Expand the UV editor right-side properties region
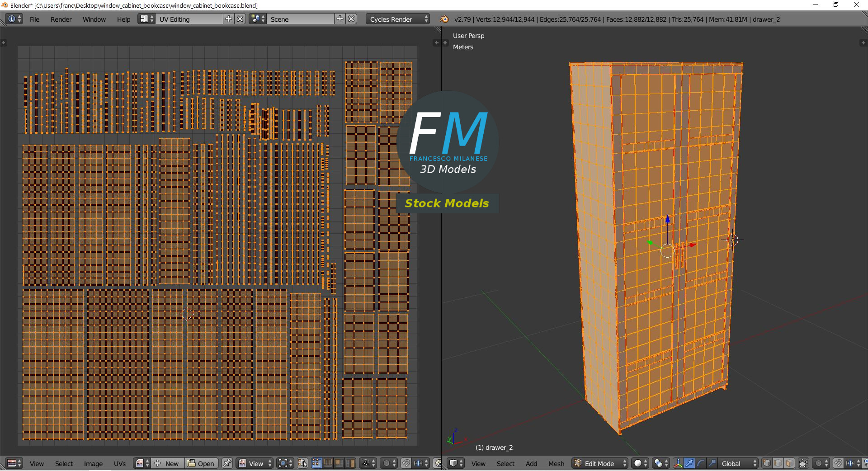The width and height of the screenshot is (868, 471). 436,42
